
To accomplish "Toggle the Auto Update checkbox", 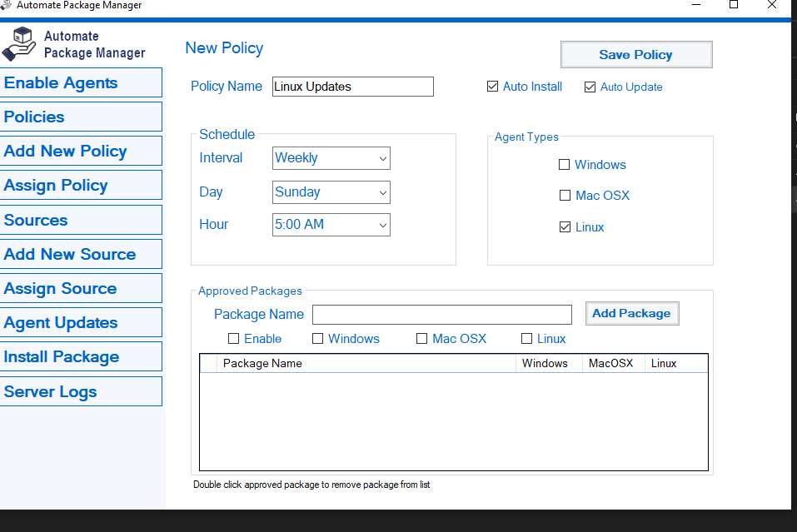I will [x=590, y=87].
